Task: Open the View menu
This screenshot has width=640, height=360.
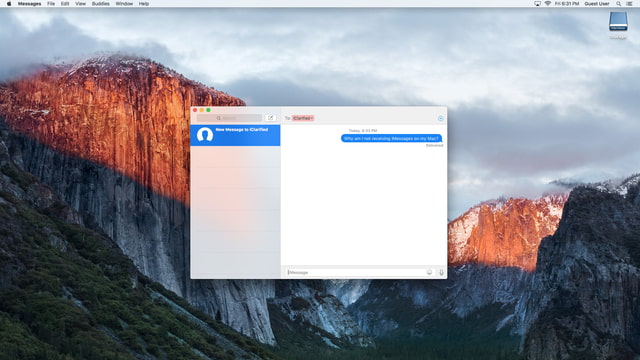Action: [x=80, y=4]
